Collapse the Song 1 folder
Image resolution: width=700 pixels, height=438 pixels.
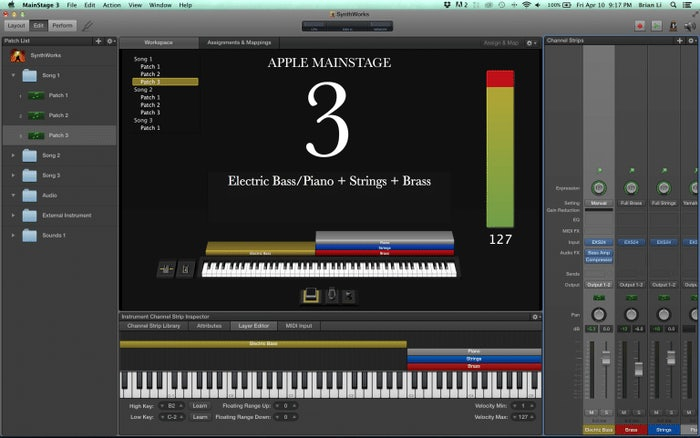(13, 76)
